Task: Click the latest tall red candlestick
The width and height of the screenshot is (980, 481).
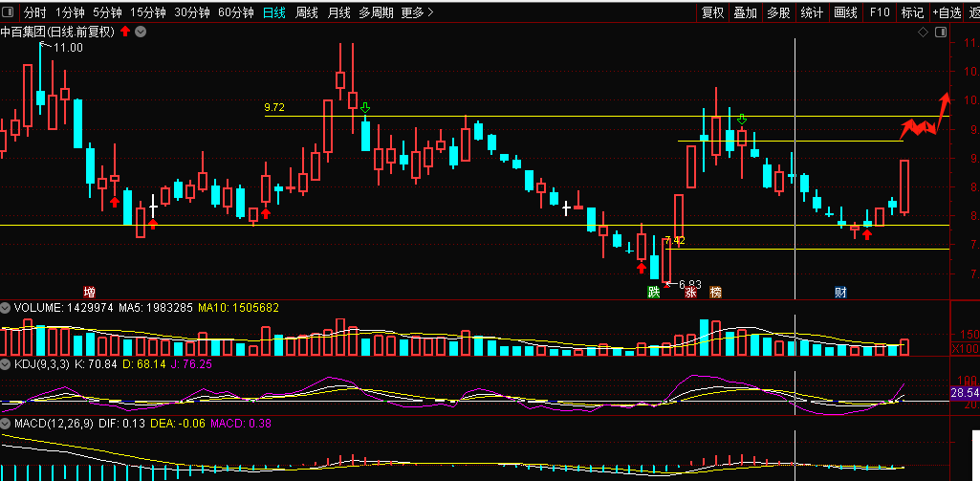Action: [x=904, y=186]
